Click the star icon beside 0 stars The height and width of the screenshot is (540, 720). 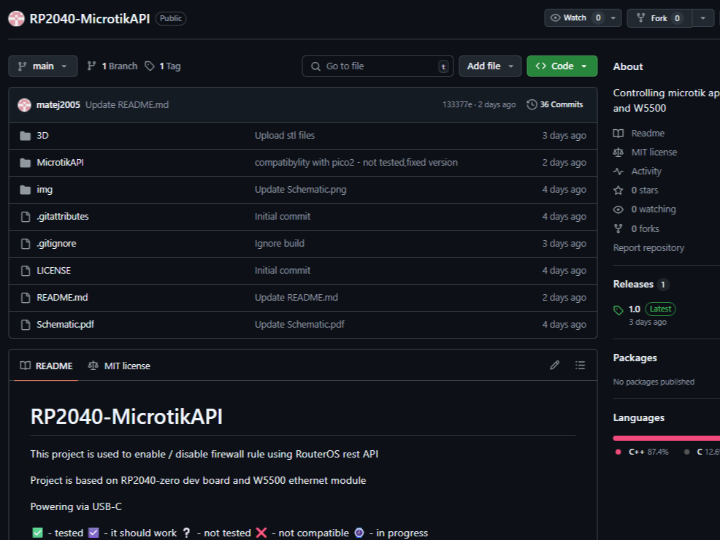click(x=619, y=190)
